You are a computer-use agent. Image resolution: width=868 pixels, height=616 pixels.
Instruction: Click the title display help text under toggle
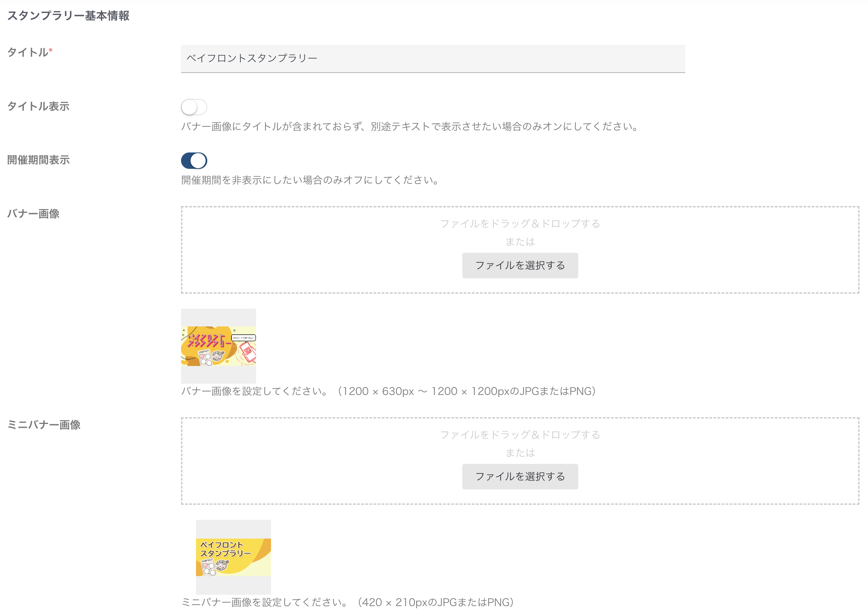pyautogui.click(x=410, y=126)
